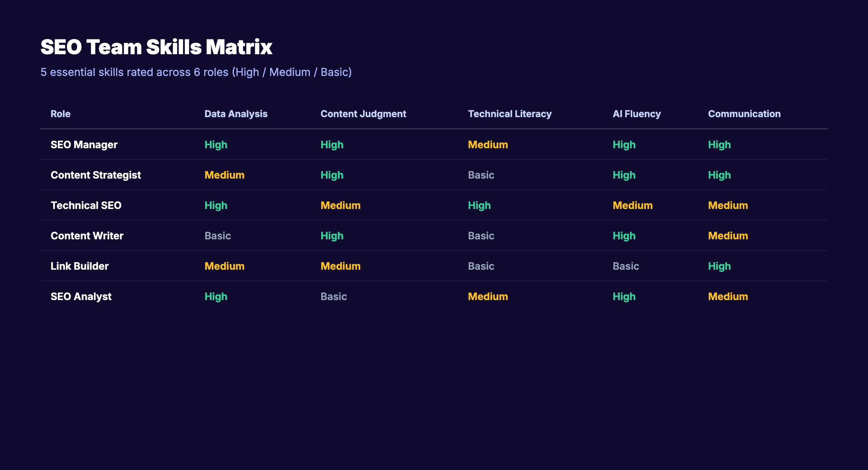Select the Content Writer row label
The height and width of the screenshot is (470, 868).
pos(87,235)
